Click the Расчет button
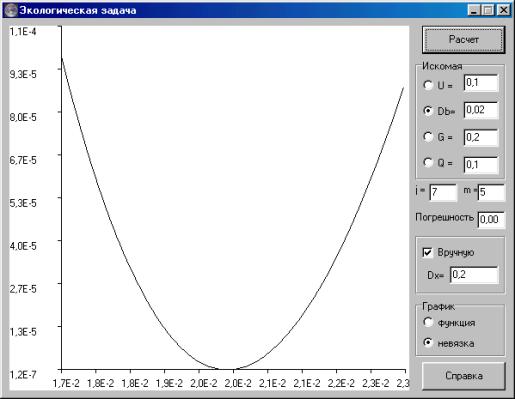 coord(463,40)
